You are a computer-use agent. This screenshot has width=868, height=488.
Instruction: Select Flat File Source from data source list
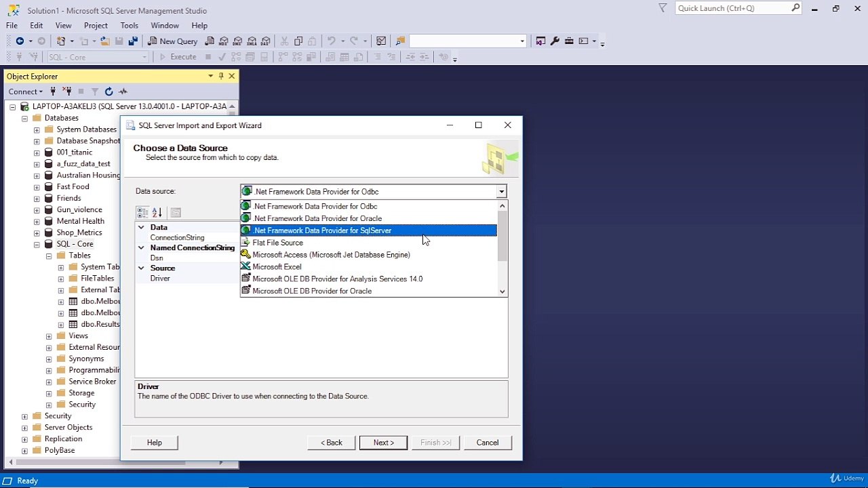(369, 243)
